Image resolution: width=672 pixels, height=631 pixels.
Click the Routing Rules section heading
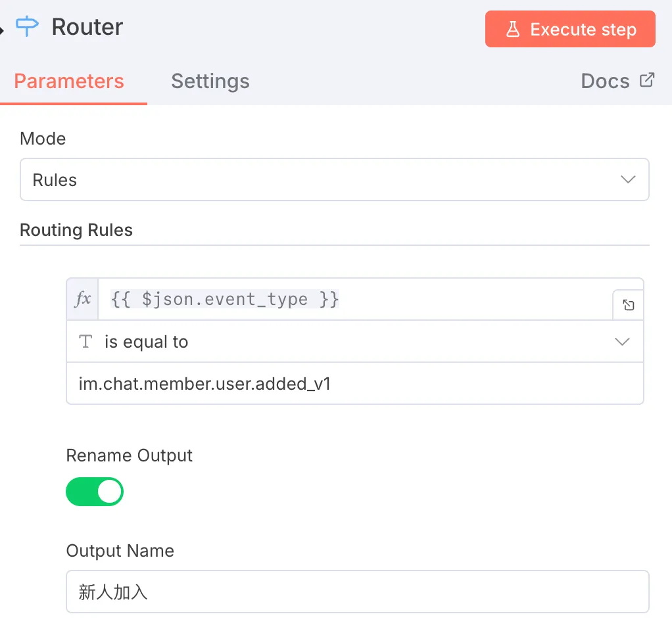click(x=76, y=230)
